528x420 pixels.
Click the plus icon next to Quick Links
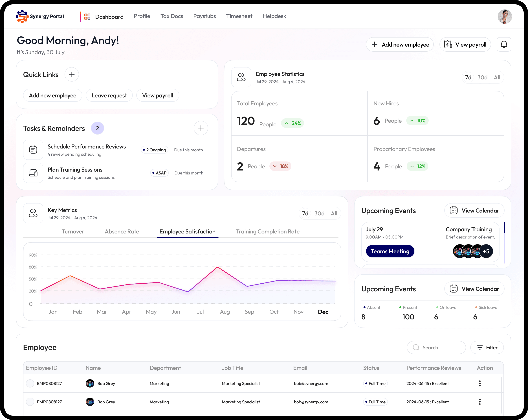pyautogui.click(x=72, y=75)
